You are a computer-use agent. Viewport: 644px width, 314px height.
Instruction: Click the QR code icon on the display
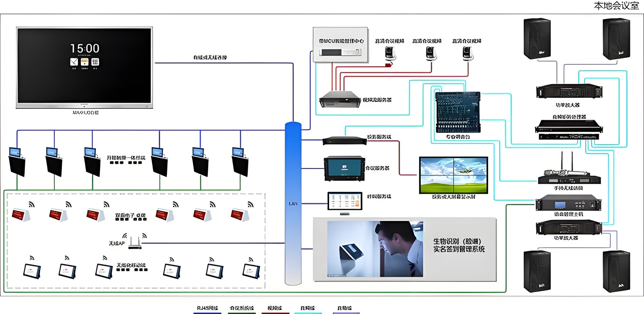pos(95,62)
